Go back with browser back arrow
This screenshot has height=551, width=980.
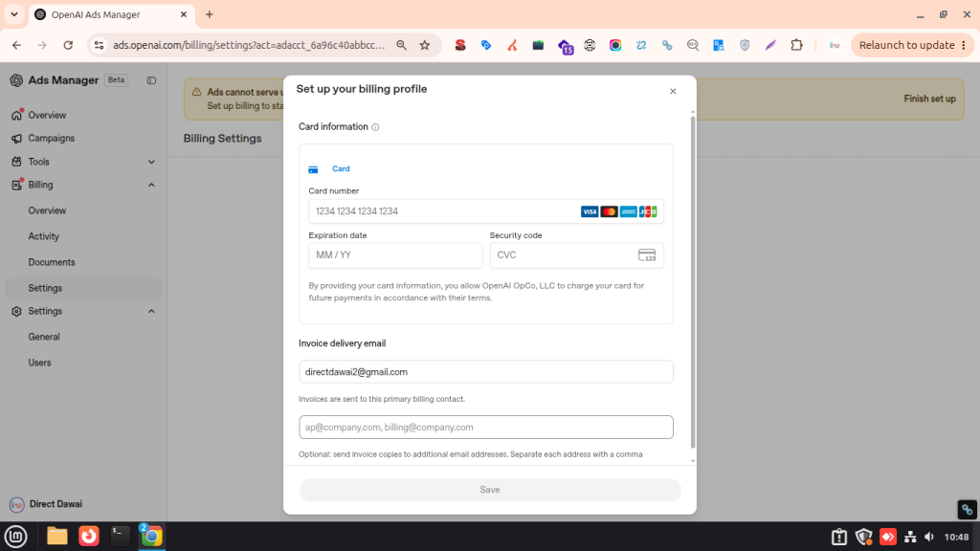(x=16, y=45)
